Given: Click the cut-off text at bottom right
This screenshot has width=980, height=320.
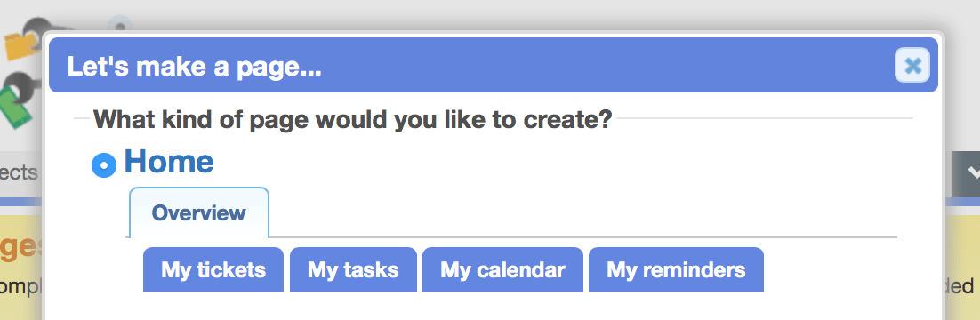Looking at the screenshot, I should pos(960,286).
